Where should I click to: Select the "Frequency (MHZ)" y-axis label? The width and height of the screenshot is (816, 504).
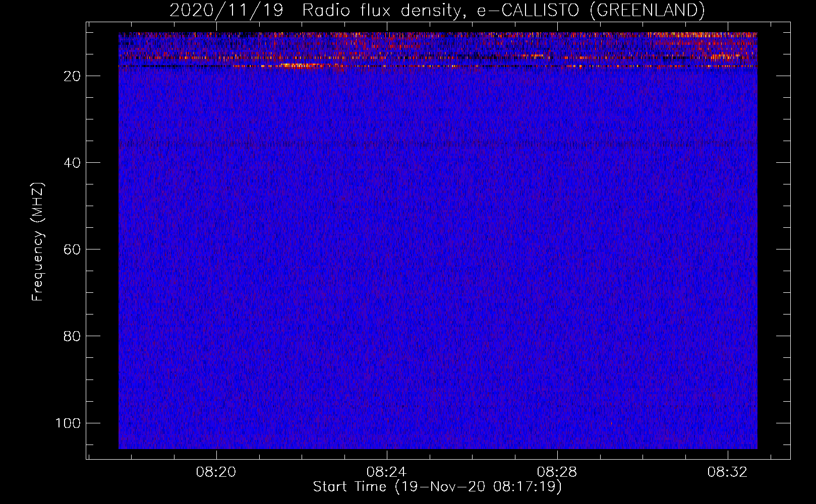[x=38, y=242]
